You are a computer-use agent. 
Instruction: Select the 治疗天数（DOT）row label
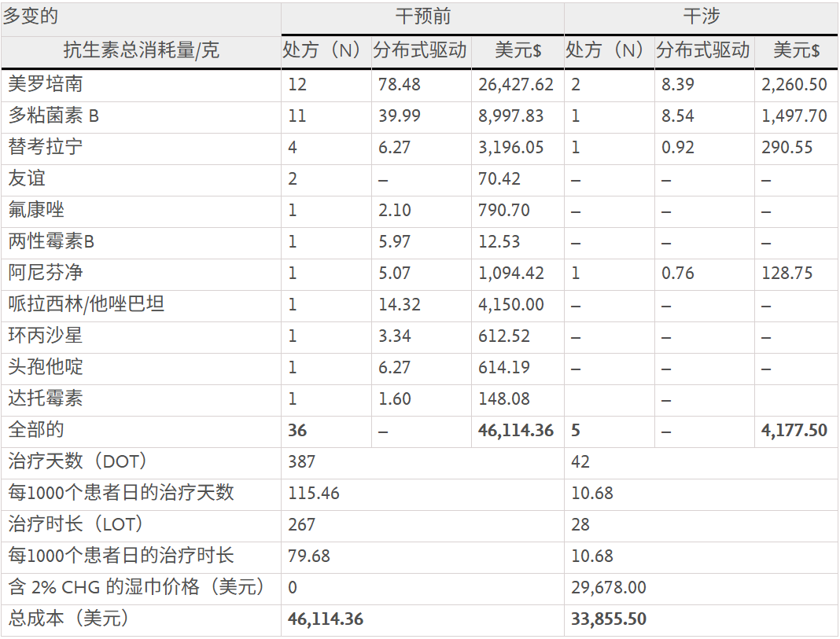[78, 461]
